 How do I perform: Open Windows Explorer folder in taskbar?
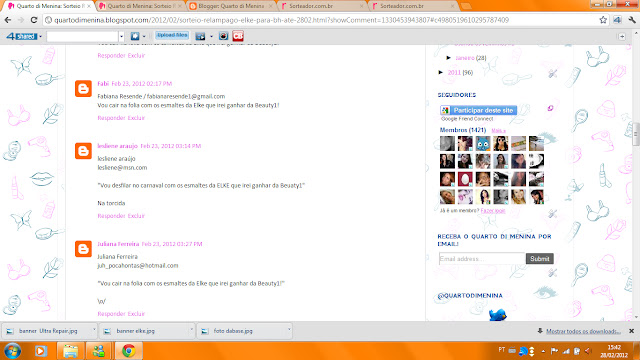click(70, 351)
